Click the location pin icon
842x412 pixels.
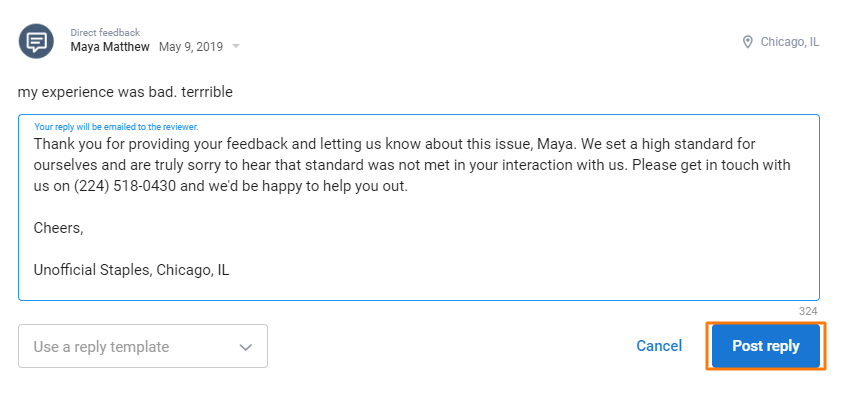click(x=747, y=42)
